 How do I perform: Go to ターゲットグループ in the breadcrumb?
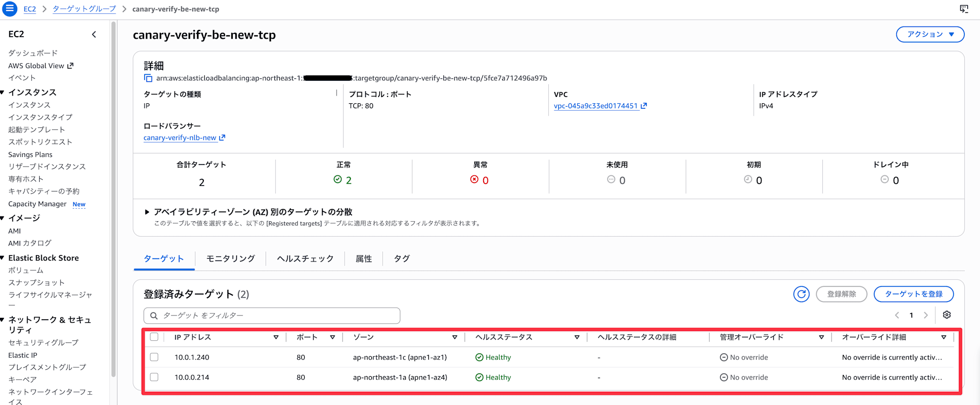tap(84, 9)
